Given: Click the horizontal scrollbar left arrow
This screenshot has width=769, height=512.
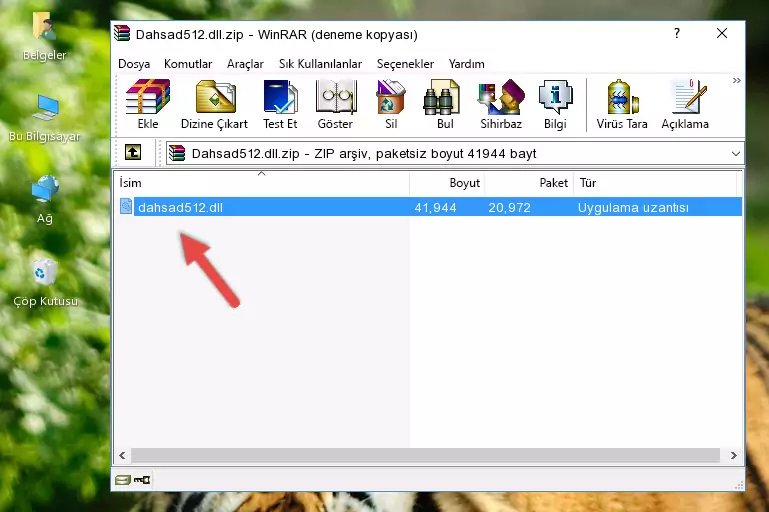Looking at the screenshot, I should [x=123, y=455].
